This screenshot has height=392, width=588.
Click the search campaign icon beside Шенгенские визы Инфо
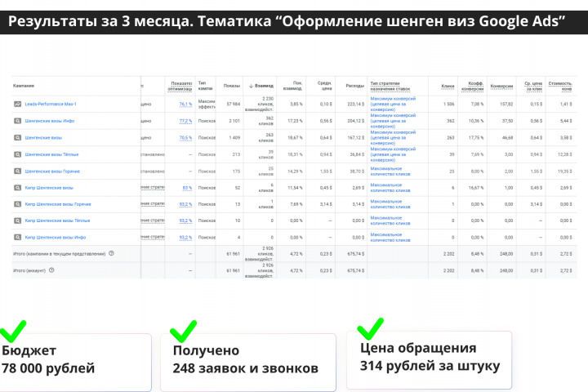18,121
